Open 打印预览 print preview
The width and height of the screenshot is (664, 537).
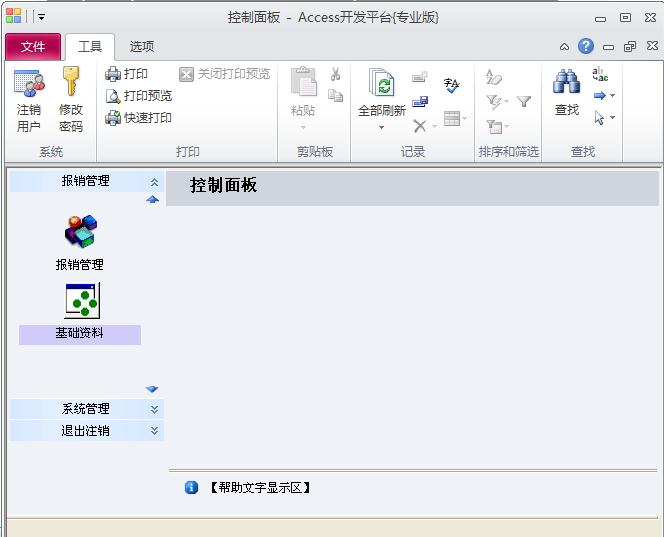tap(138, 96)
